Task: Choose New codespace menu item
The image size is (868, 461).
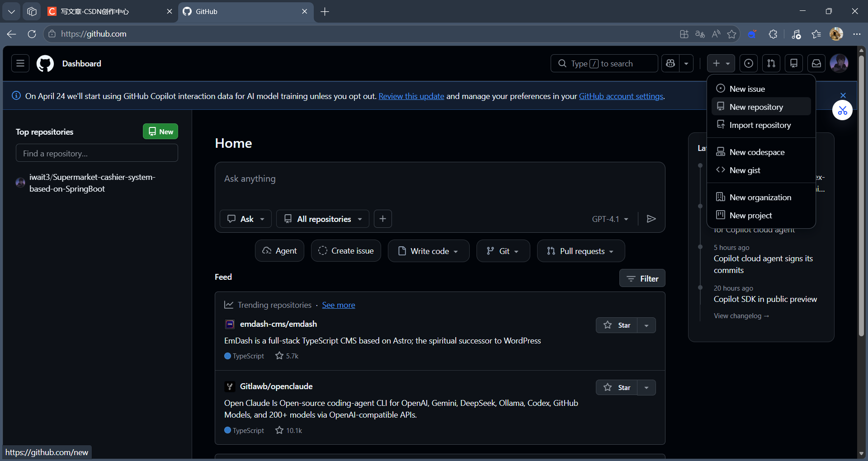Action: point(761,152)
